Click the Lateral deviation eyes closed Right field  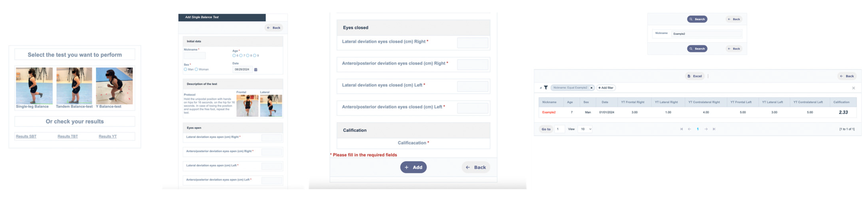pyautogui.click(x=472, y=43)
